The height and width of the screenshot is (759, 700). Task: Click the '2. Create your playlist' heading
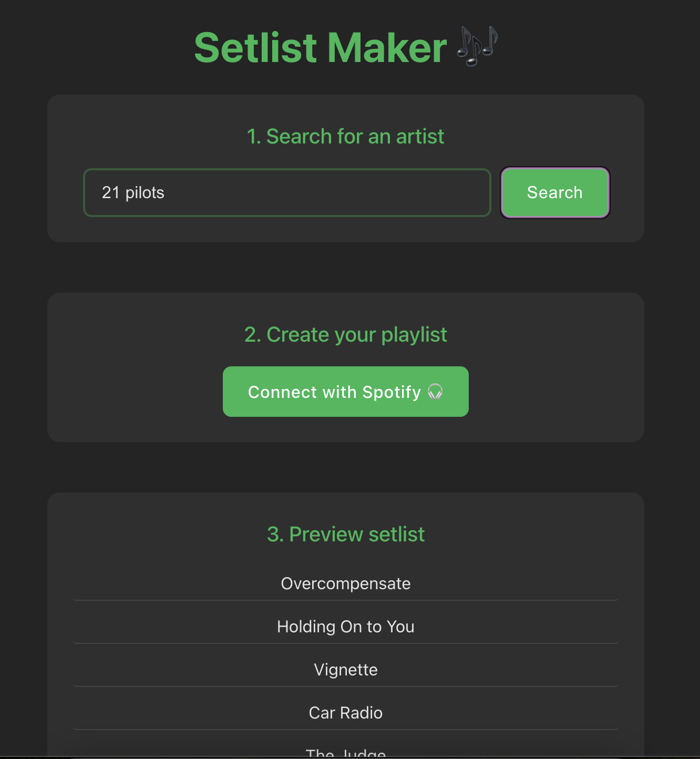(345, 334)
